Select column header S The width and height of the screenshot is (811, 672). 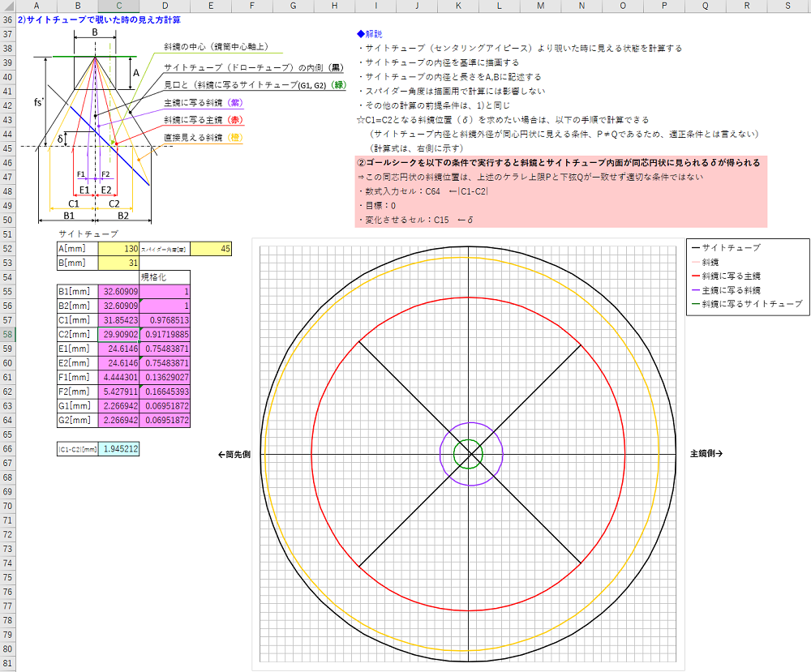coord(787,6)
